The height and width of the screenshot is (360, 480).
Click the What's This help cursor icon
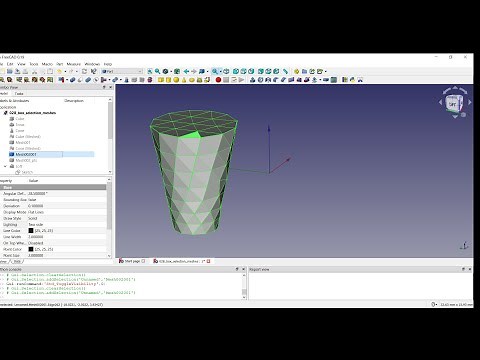tap(94, 71)
